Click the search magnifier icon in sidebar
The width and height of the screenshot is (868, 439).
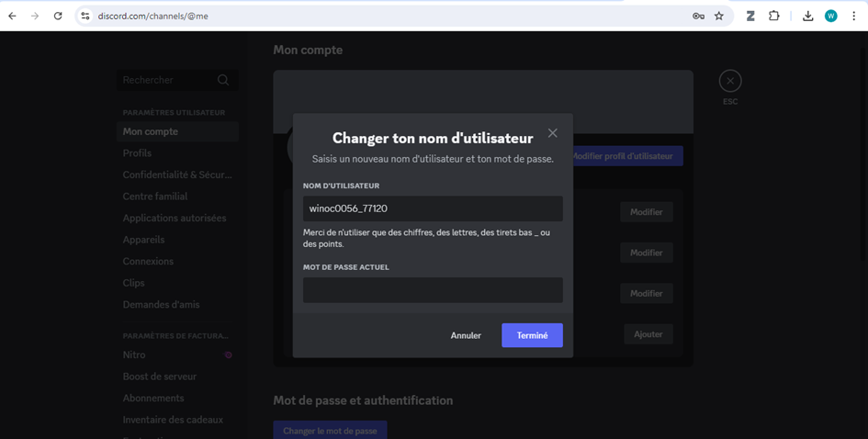click(x=223, y=81)
